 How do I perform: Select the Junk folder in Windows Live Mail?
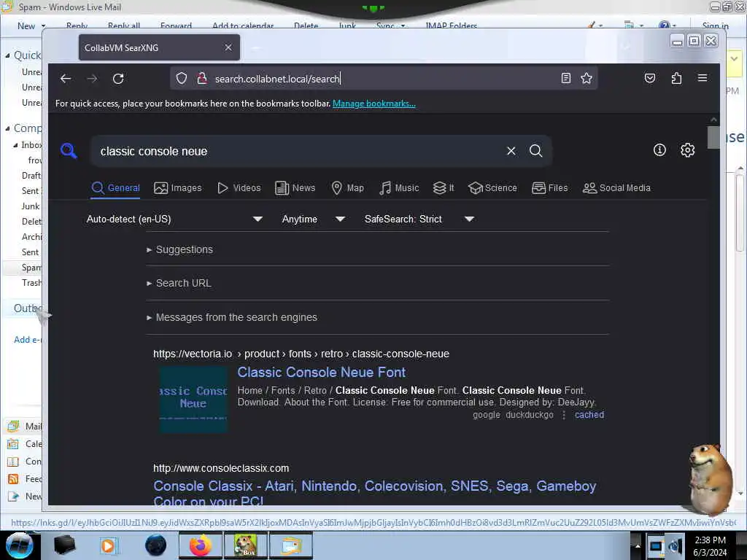coord(31,206)
